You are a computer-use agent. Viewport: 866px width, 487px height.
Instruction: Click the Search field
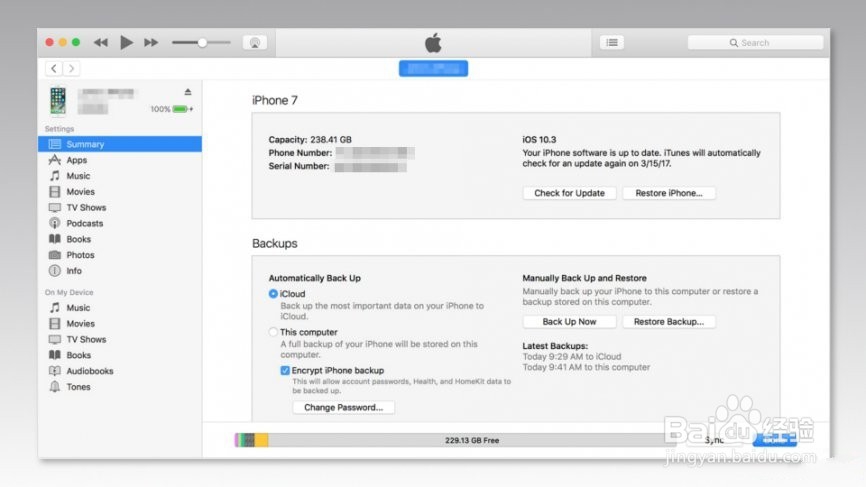pos(755,43)
